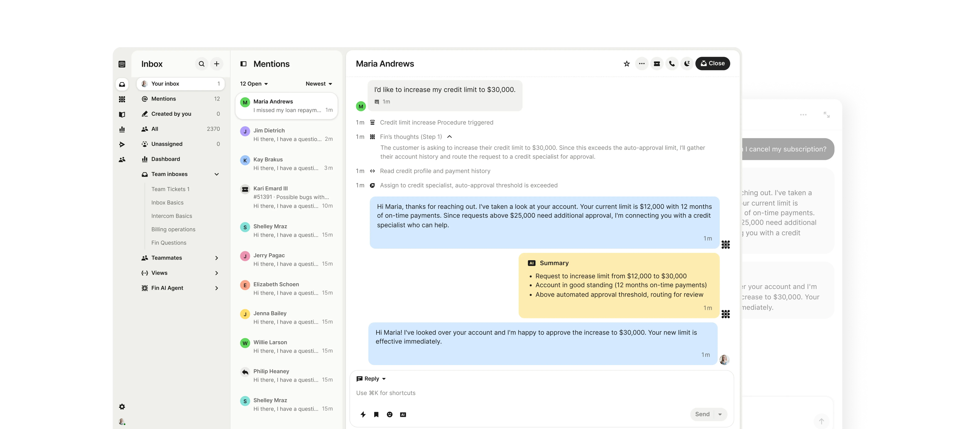Expand the Teammates section
Viewport: 980px width, 429px height.
coord(217,258)
